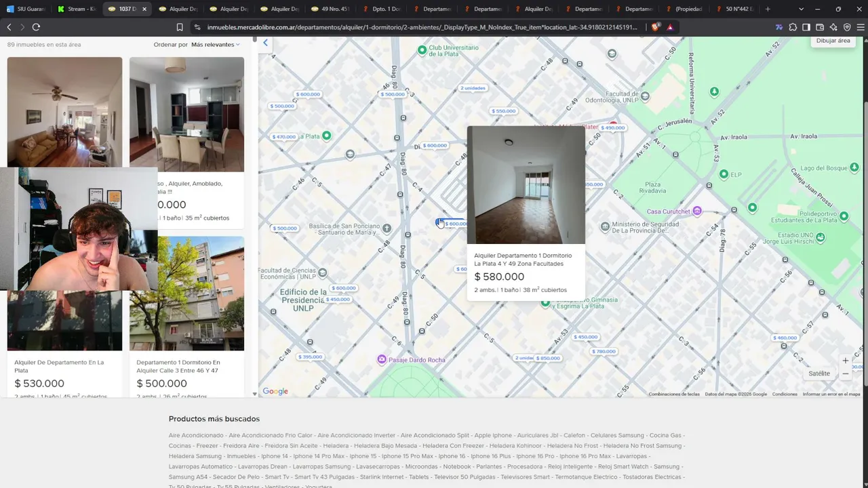
Task: Go back using the browser back arrow
Action: pos(9,27)
